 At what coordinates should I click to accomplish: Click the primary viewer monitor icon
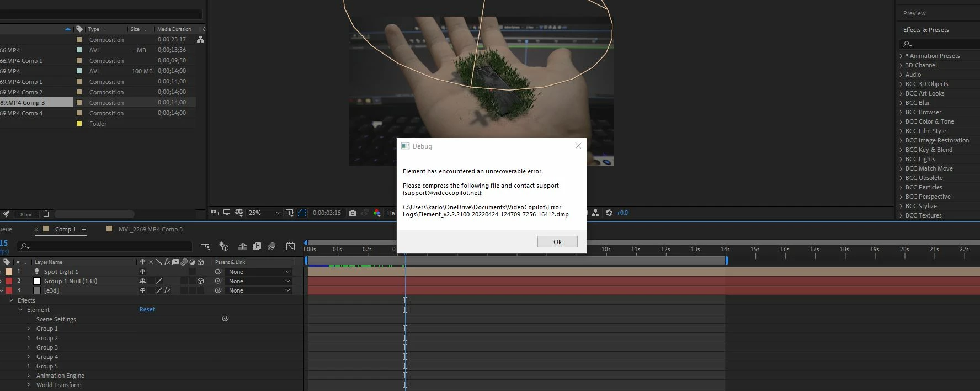[226, 213]
